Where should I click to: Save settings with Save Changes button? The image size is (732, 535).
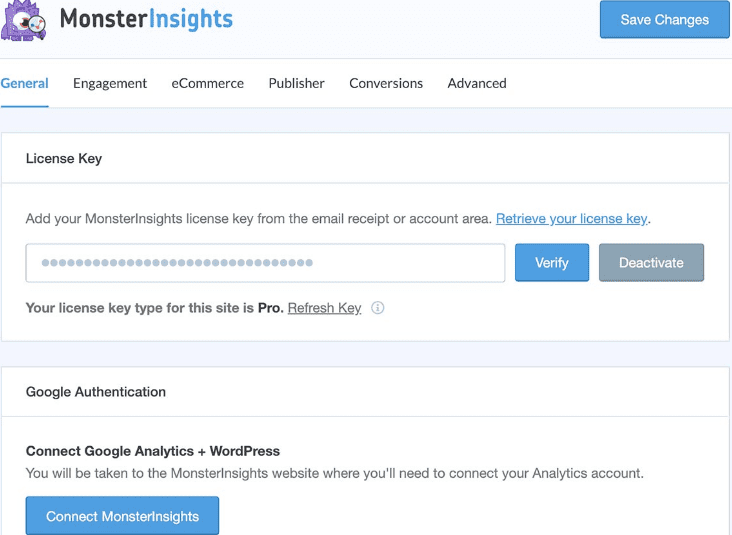(x=664, y=20)
